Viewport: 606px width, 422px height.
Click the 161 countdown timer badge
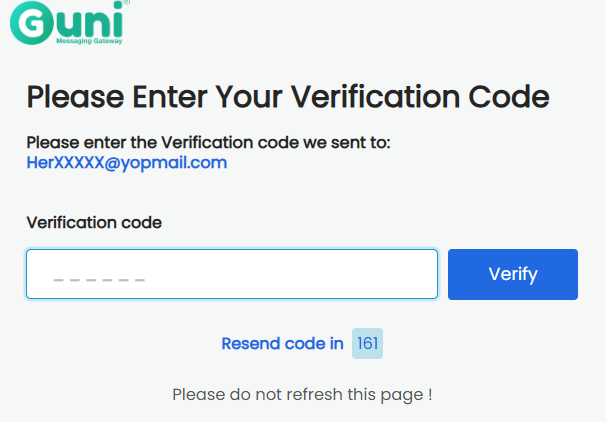pos(367,344)
